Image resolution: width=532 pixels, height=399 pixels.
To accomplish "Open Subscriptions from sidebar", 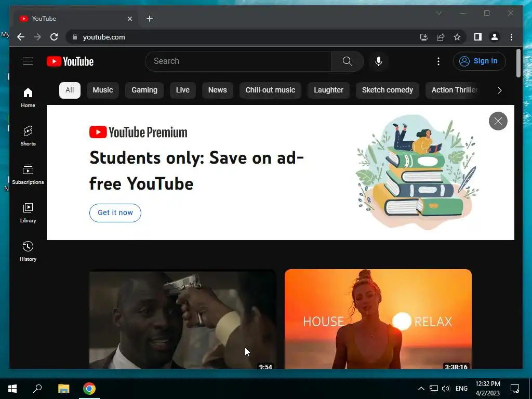I will coord(28,175).
